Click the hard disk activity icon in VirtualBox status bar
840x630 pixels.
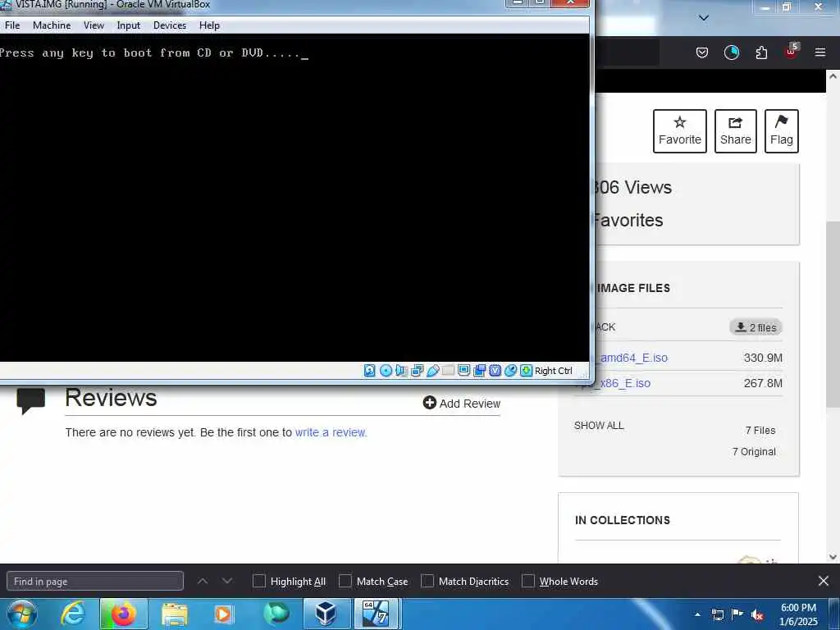coord(370,371)
